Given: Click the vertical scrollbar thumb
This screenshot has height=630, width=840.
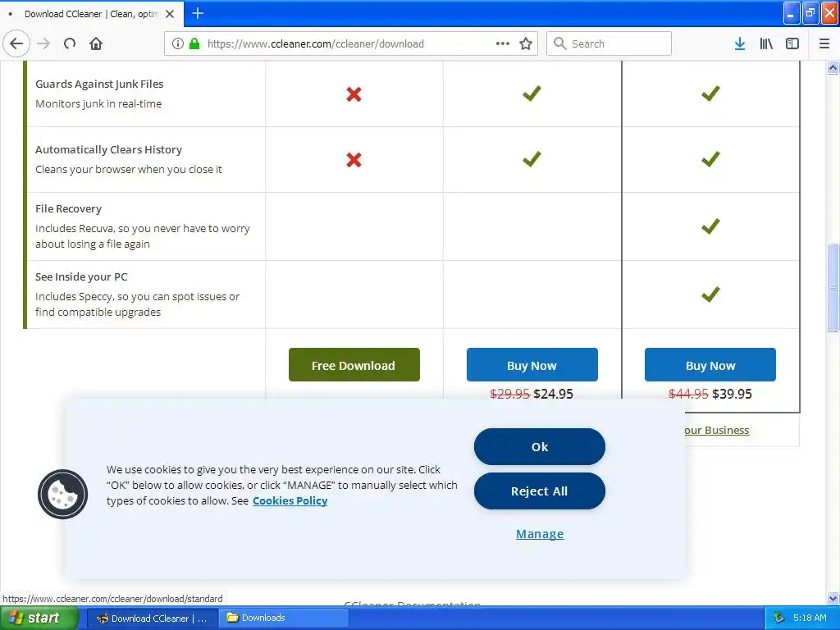Looking at the screenshot, I should pyautogui.click(x=833, y=288).
